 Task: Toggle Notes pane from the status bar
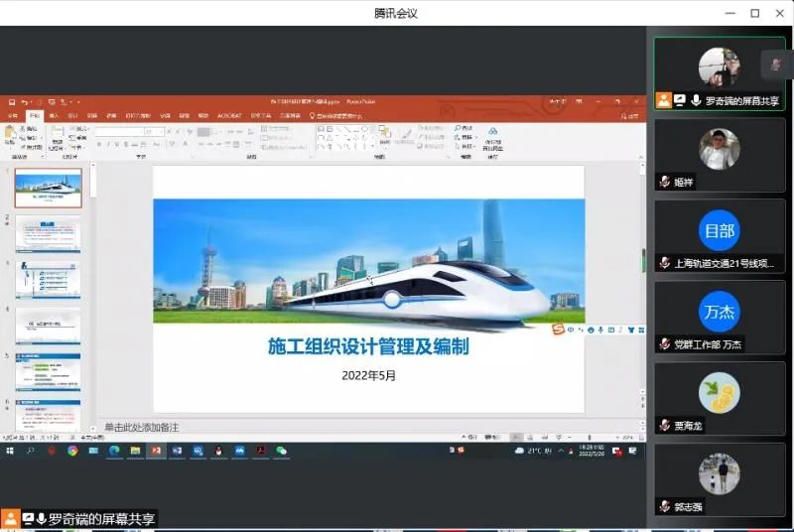pyautogui.click(x=470, y=437)
